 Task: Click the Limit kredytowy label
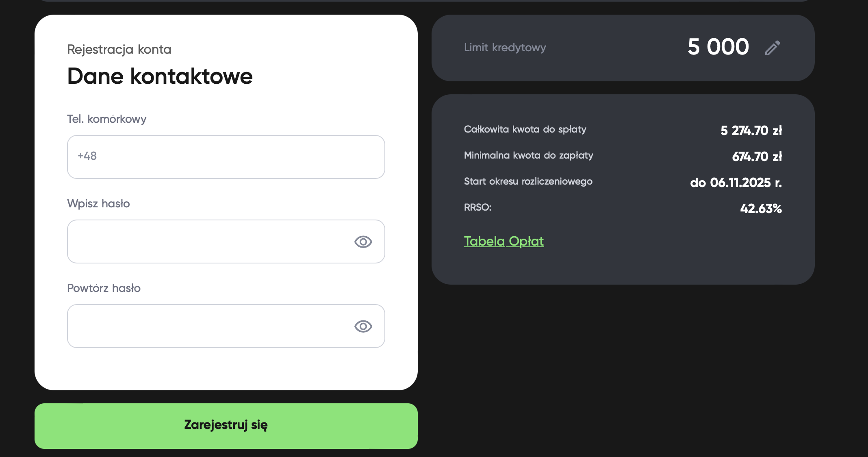pyautogui.click(x=505, y=48)
